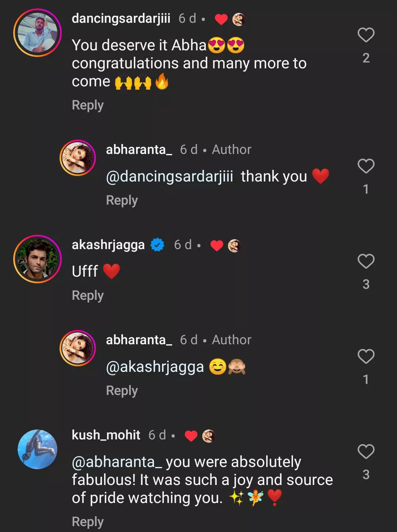
Task: Tap the @dancingsardarjiii mention
Action: [169, 177]
